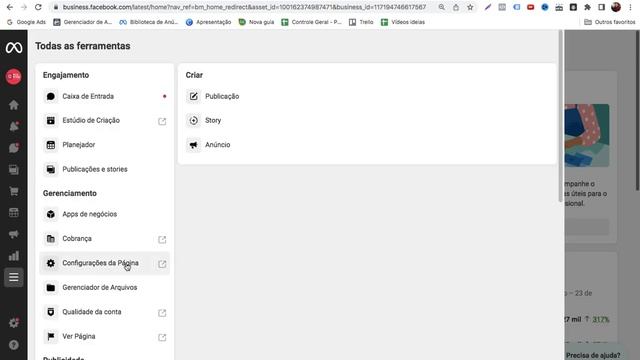This screenshot has height=360, width=640.
Task: Open Gerenciador de Arquivos
Action: (104, 287)
